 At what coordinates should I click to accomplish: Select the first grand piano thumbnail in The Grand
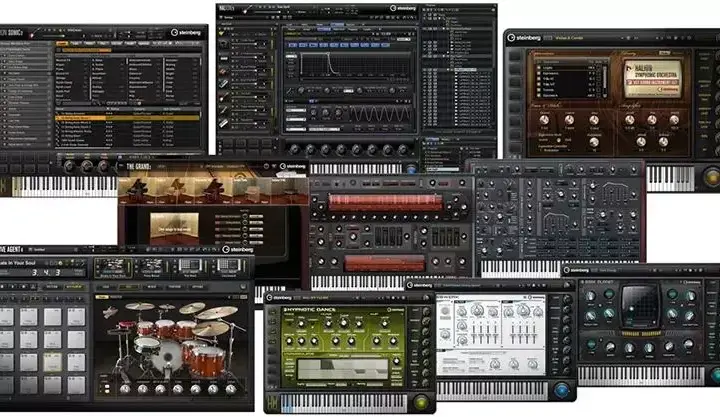pyautogui.click(x=137, y=190)
